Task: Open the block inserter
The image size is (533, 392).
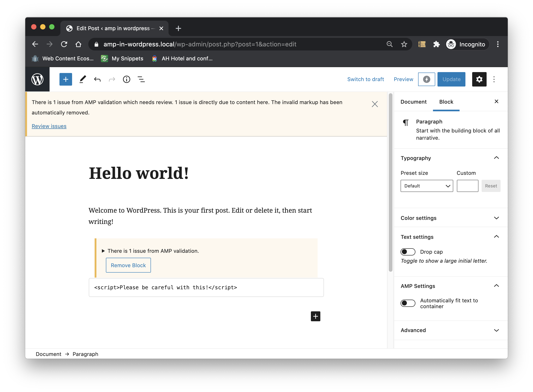Action: click(x=66, y=79)
